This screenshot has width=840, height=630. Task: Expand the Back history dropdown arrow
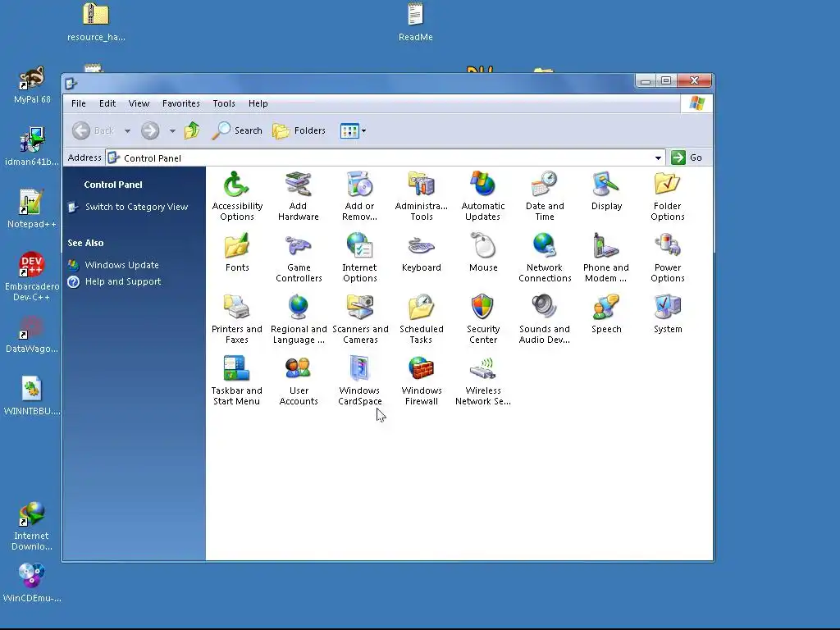pyautogui.click(x=127, y=130)
